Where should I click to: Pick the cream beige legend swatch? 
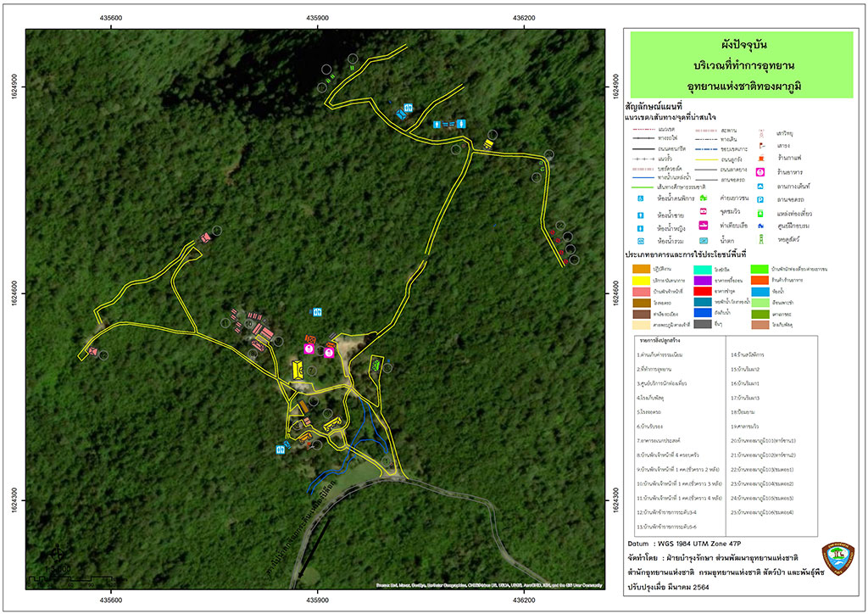coord(642,325)
